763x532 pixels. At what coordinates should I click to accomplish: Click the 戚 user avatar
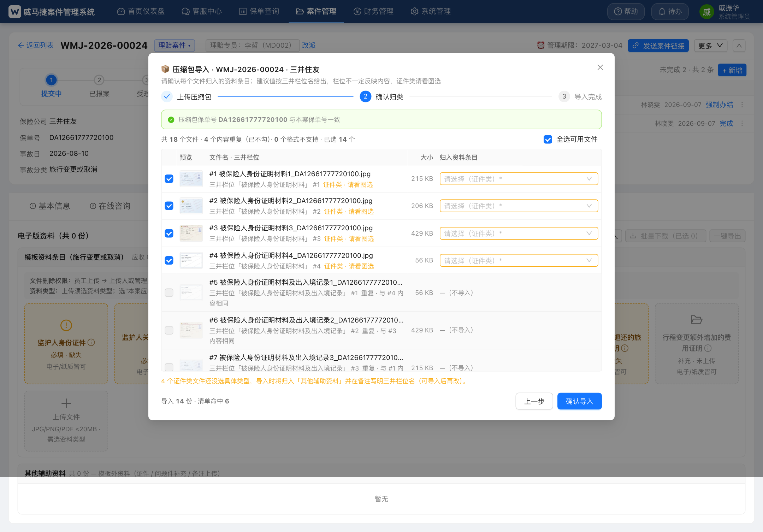706,12
